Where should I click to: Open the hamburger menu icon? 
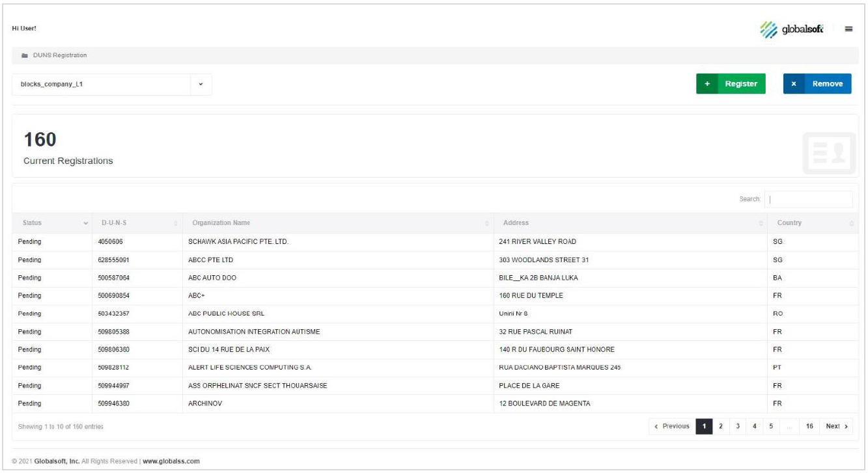pyautogui.click(x=848, y=29)
